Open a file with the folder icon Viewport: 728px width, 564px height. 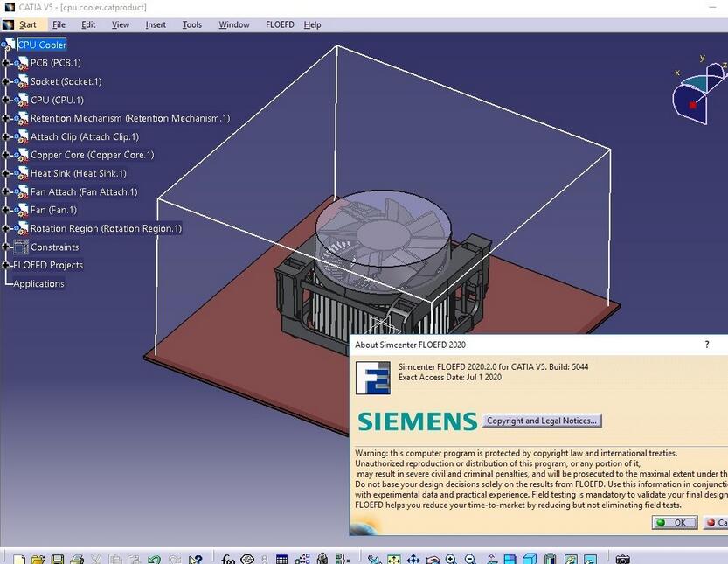(38, 559)
